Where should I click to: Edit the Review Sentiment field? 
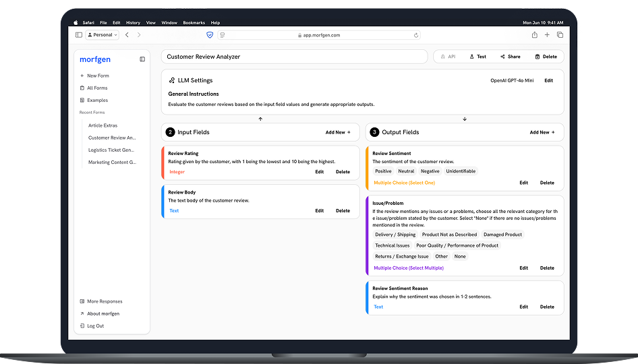(x=523, y=183)
